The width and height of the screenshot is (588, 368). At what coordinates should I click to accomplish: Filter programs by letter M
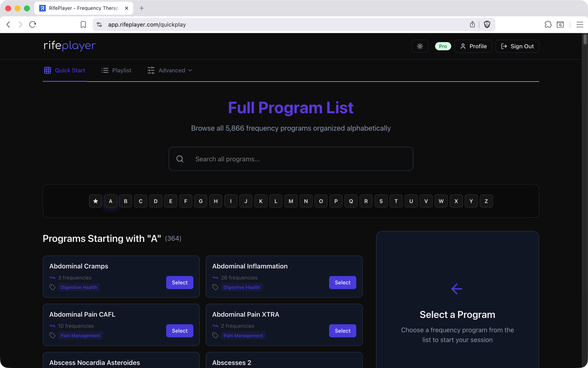pyautogui.click(x=291, y=201)
